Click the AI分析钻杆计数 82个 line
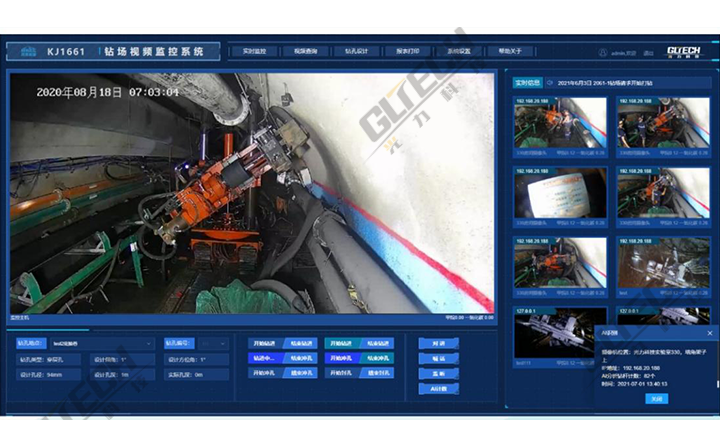This screenshot has height=446, width=720. coord(629,376)
